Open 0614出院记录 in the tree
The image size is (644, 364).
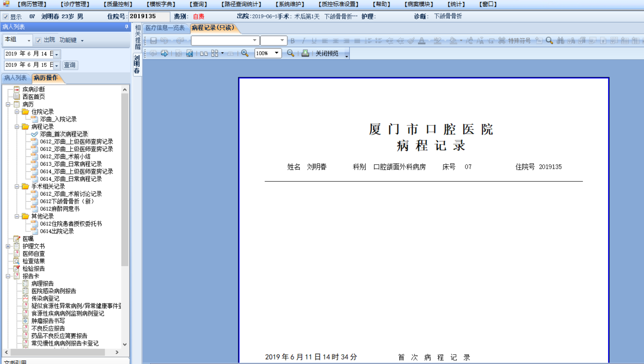pyautogui.click(x=57, y=231)
